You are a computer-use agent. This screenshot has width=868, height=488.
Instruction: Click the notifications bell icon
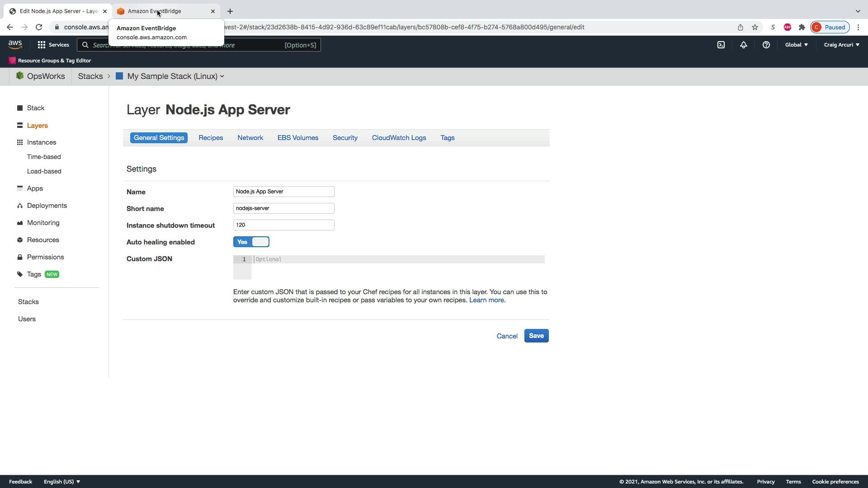click(x=743, y=45)
